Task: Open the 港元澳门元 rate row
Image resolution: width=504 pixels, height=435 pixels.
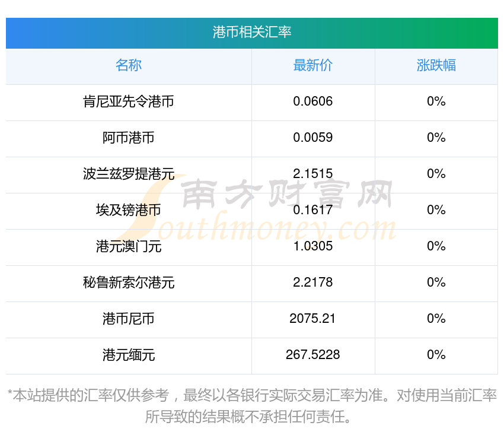Action: click(251, 246)
